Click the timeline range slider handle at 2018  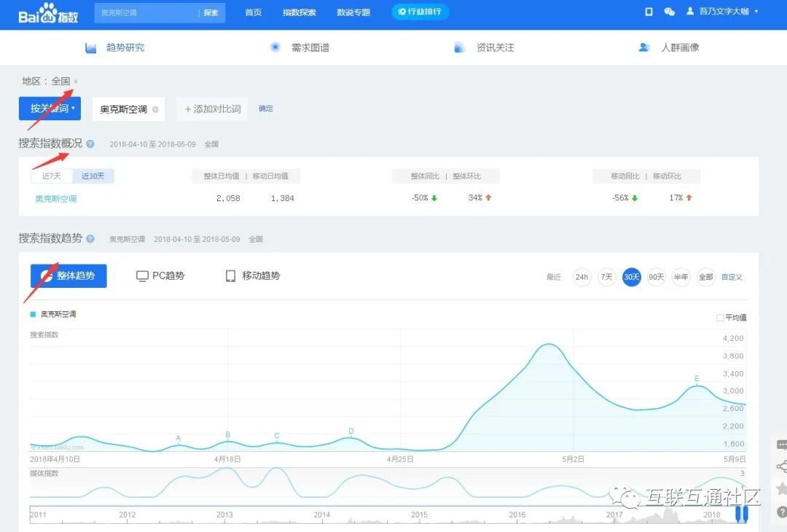(x=741, y=515)
